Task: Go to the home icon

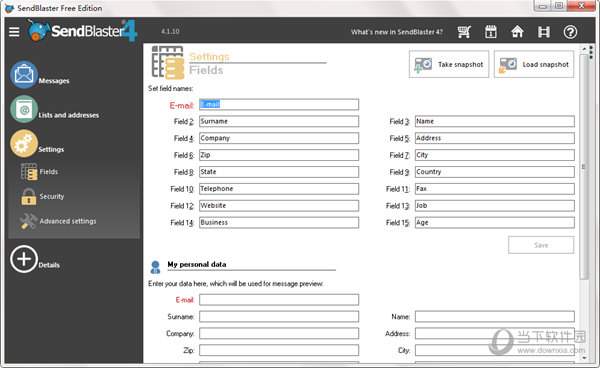Action: click(x=517, y=31)
